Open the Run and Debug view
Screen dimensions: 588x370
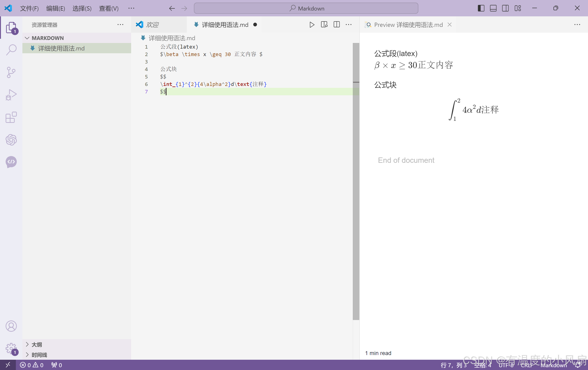pos(11,95)
